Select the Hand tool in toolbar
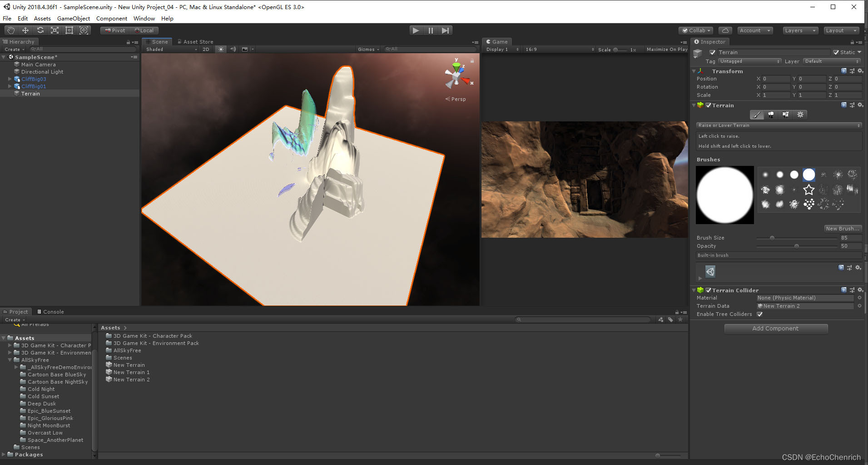This screenshot has height=465, width=868. click(10, 30)
